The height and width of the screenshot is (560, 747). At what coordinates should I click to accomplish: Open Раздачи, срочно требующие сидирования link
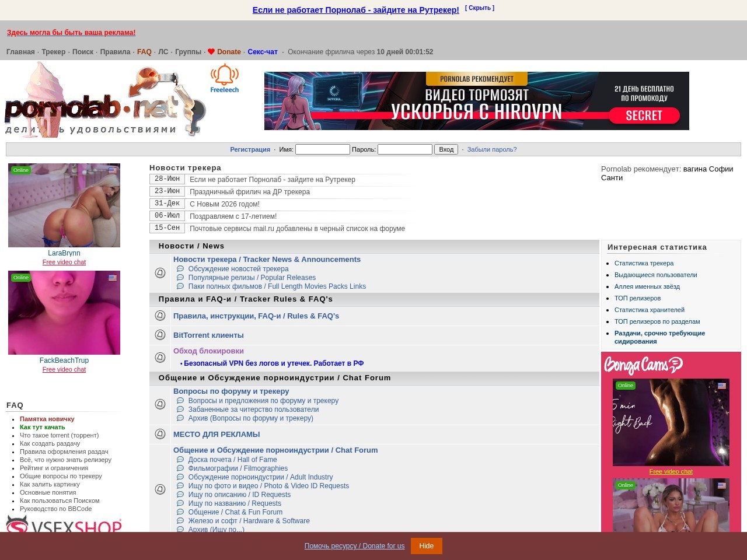click(x=659, y=337)
